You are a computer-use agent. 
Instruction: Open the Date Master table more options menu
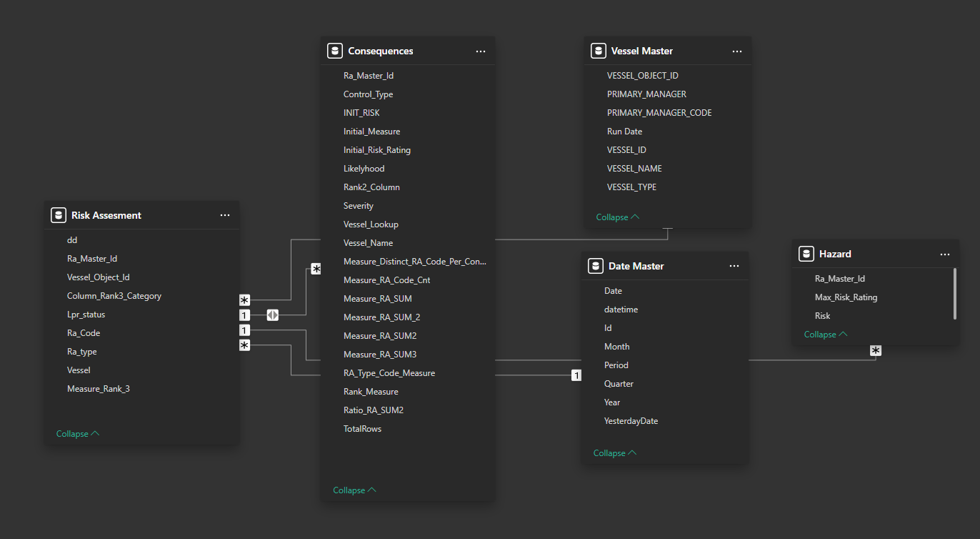(734, 266)
